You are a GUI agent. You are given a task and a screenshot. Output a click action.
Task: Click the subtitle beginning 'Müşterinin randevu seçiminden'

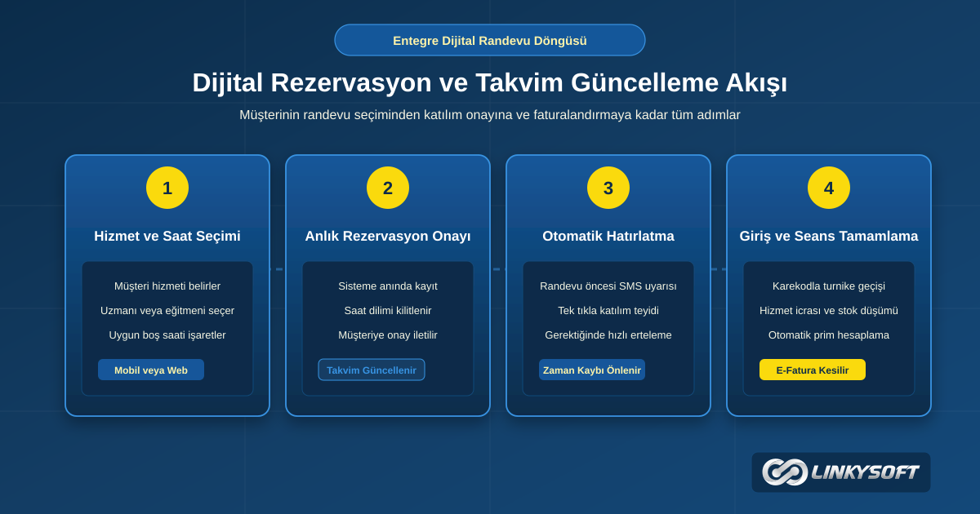(x=490, y=115)
